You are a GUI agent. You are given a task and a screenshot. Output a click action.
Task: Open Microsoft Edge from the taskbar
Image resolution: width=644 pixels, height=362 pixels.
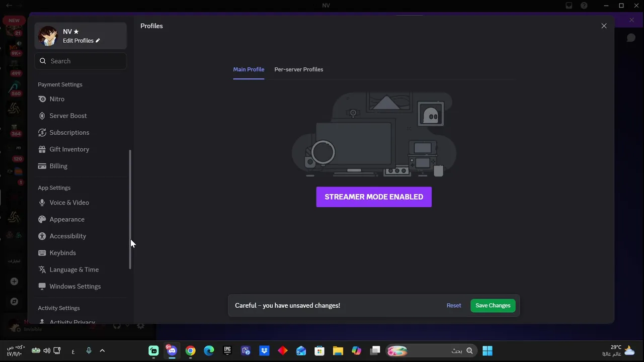coord(209,350)
